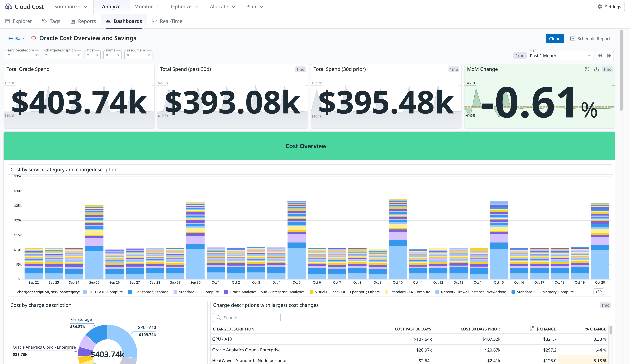This screenshot has height=364, width=630.
Task: Click the Settings gear icon
Action: 600,7
